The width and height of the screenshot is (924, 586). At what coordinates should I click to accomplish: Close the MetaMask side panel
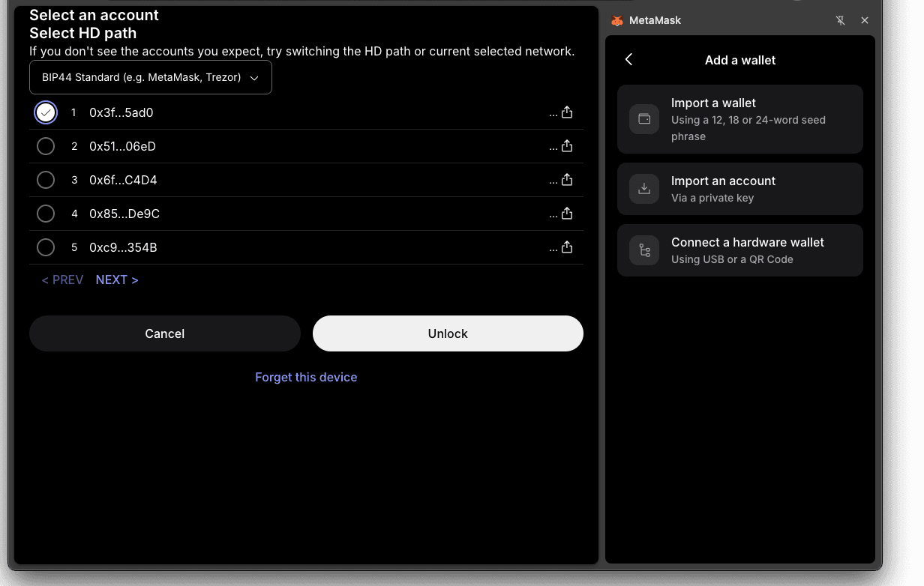(865, 21)
